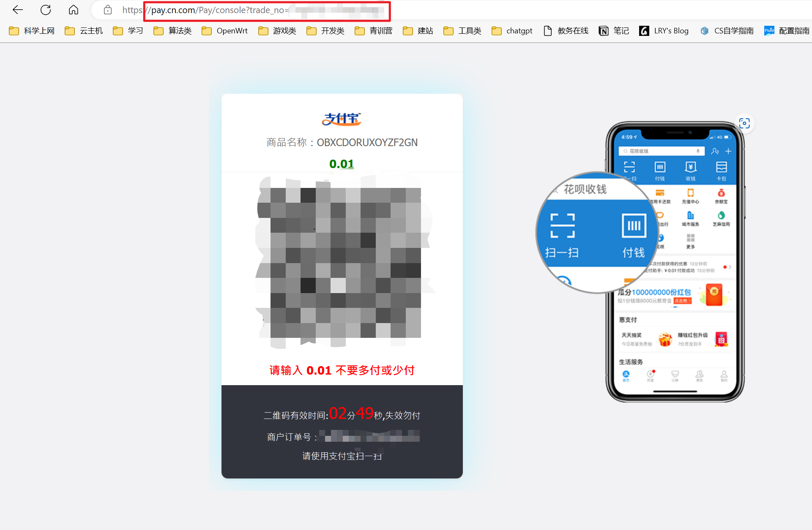
Task: Expand the OpenWrt bookmark folder
Action: pos(225,31)
